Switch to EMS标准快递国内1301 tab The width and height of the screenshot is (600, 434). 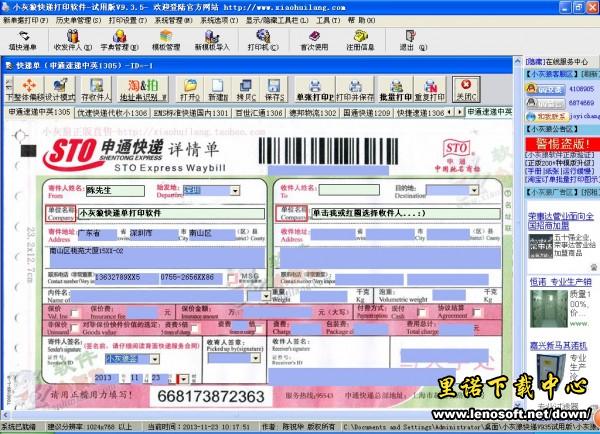[191, 113]
